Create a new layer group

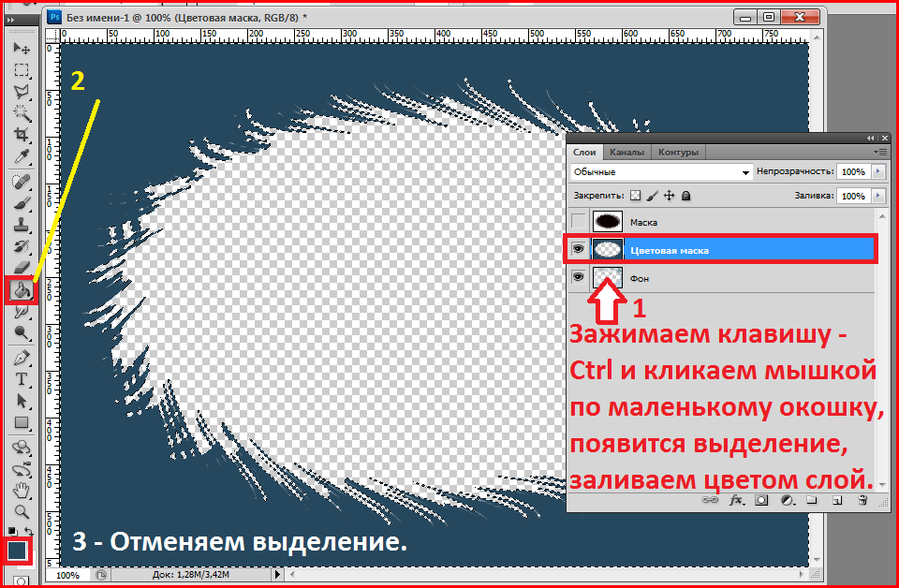(x=811, y=500)
